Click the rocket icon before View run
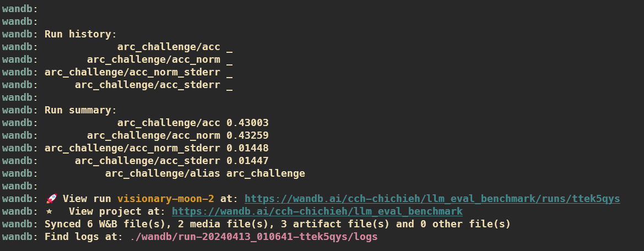This screenshot has height=251, width=644. pyautogui.click(x=51, y=199)
